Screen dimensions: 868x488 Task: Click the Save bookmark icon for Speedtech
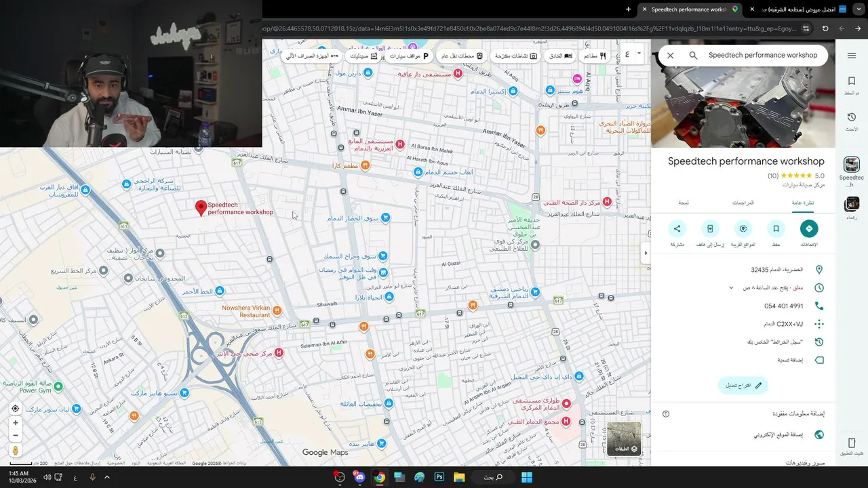pyautogui.click(x=776, y=229)
